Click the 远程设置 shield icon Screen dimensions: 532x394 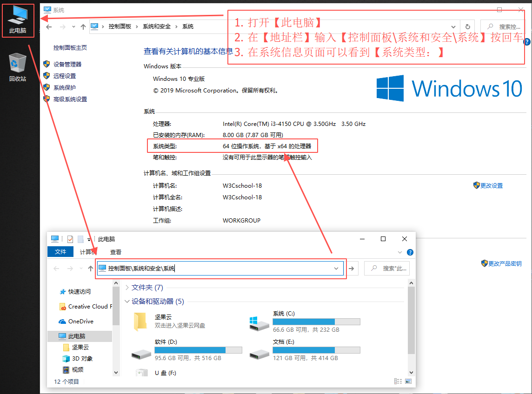pyautogui.click(x=47, y=76)
